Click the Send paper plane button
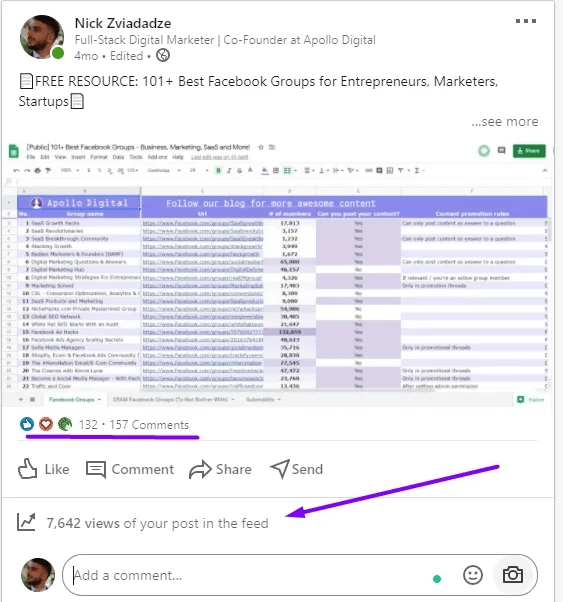Screen dimensions: 563x602 click(296, 469)
